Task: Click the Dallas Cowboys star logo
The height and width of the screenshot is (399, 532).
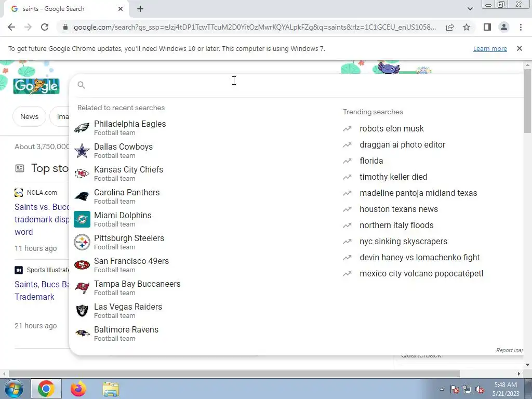Action: tap(82, 151)
